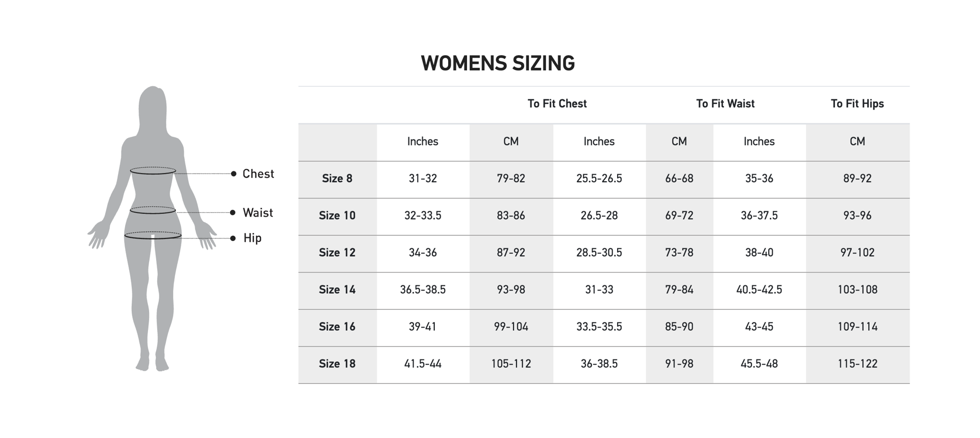Click the Size 12 waist CM value 73-78
980x438 pixels.
[x=679, y=253]
